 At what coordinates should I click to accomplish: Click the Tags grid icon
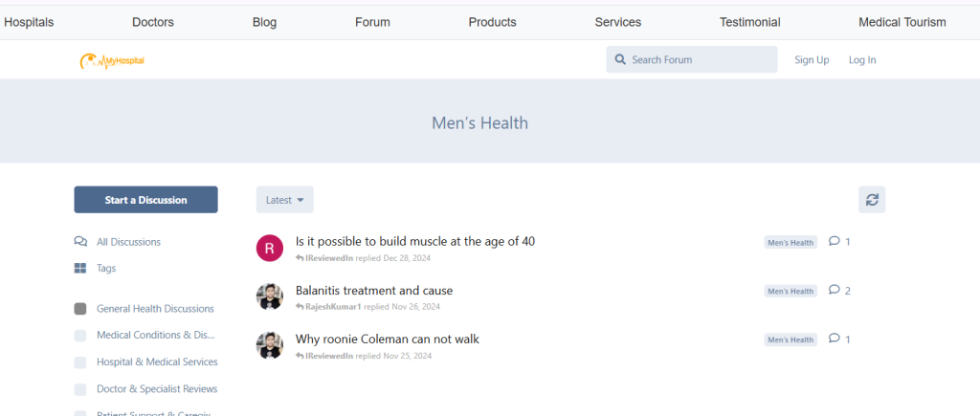coord(80,269)
